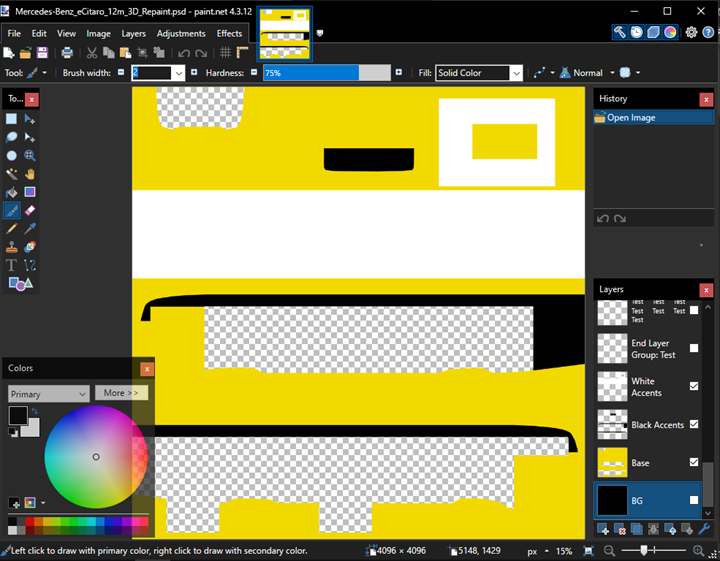The width and height of the screenshot is (720, 561).
Task: Select the Shapes tool
Action: point(21,284)
